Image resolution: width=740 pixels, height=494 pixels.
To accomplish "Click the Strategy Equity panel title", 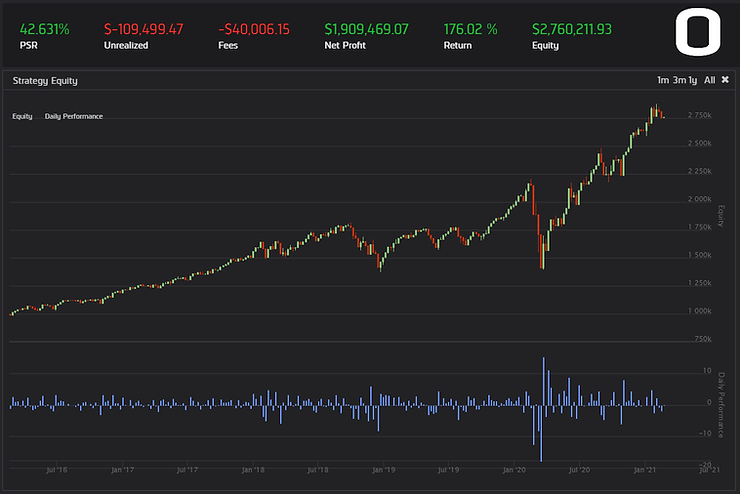I will pyautogui.click(x=45, y=81).
